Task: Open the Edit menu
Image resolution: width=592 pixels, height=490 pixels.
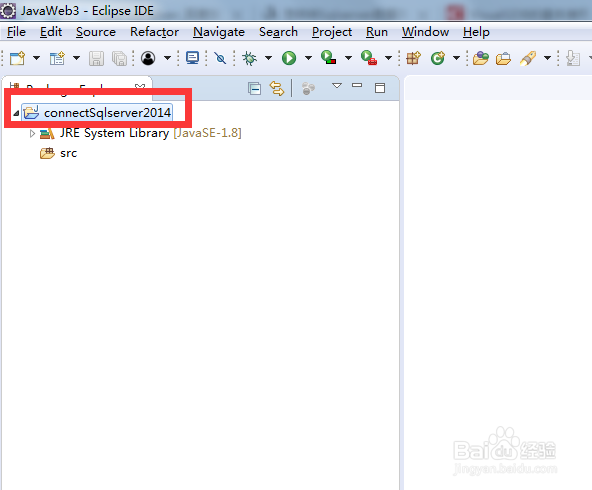Action: (x=51, y=32)
